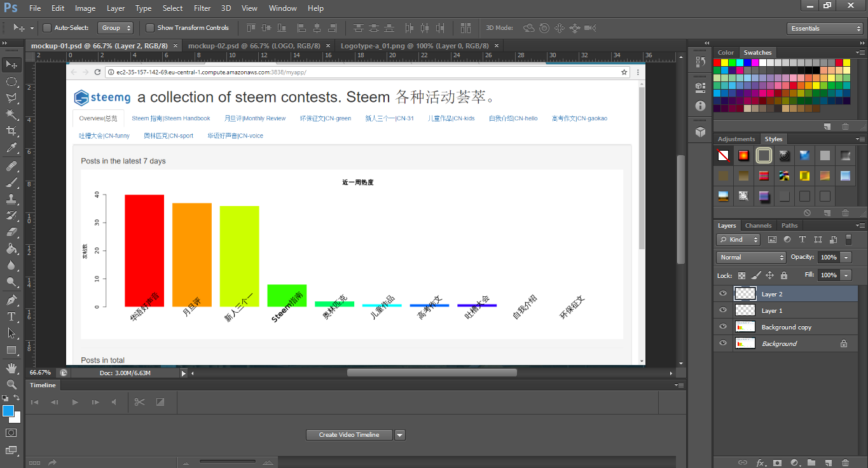Select the Eyedropper tool
This screenshot has height=468, width=868.
point(11,148)
